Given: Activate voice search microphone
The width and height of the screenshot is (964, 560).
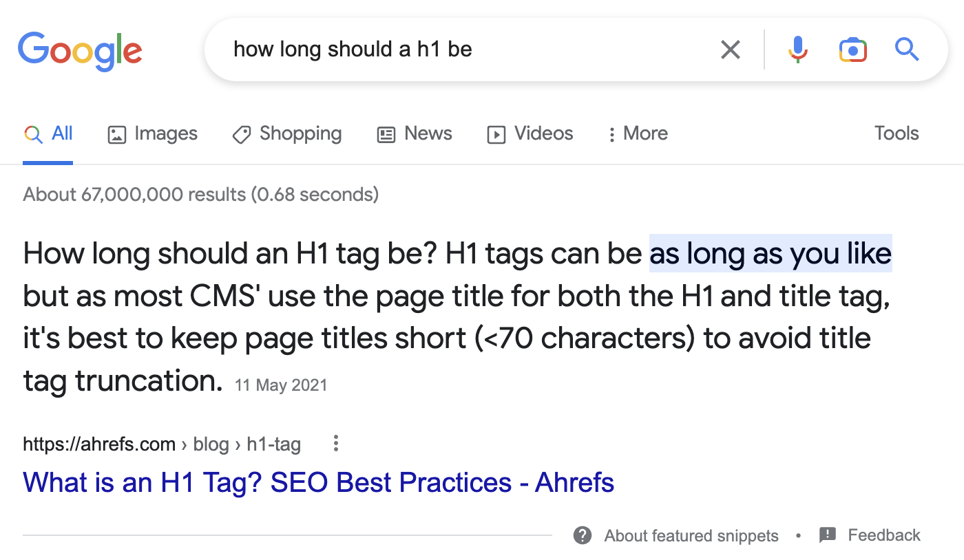Looking at the screenshot, I should coord(797,49).
